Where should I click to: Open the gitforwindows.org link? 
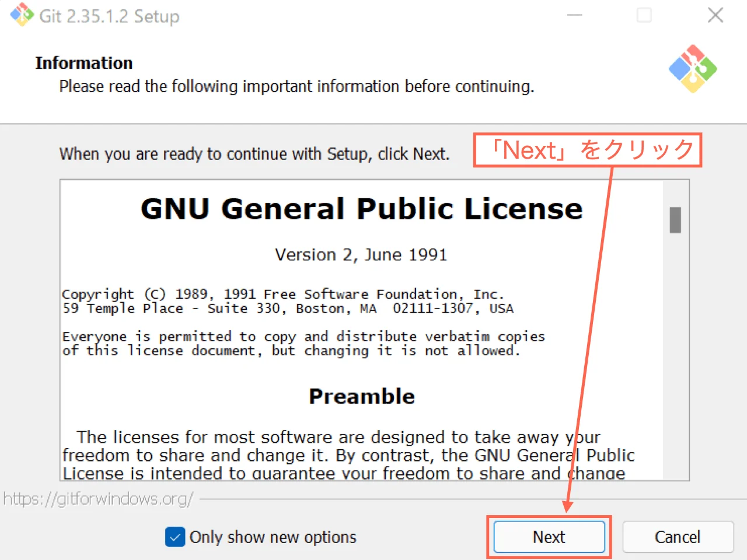tap(98, 499)
